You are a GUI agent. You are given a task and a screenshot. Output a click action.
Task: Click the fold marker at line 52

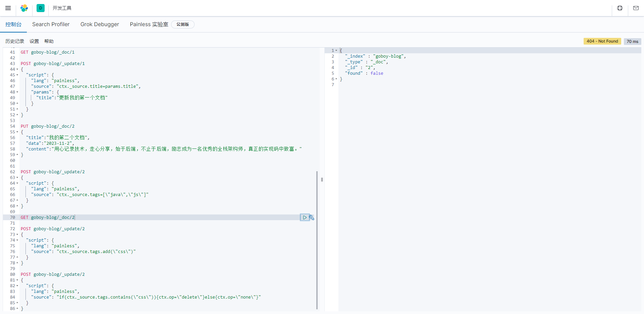(x=17, y=115)
